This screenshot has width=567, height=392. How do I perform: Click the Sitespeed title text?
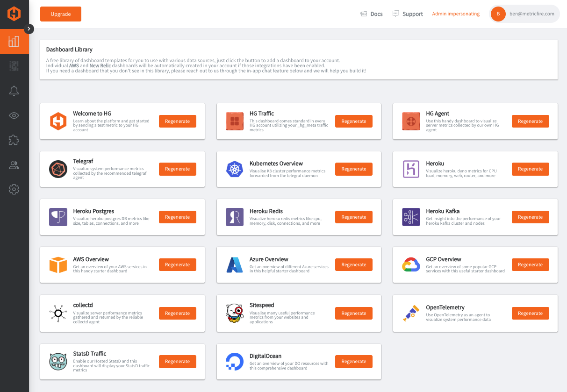[262, 305]
